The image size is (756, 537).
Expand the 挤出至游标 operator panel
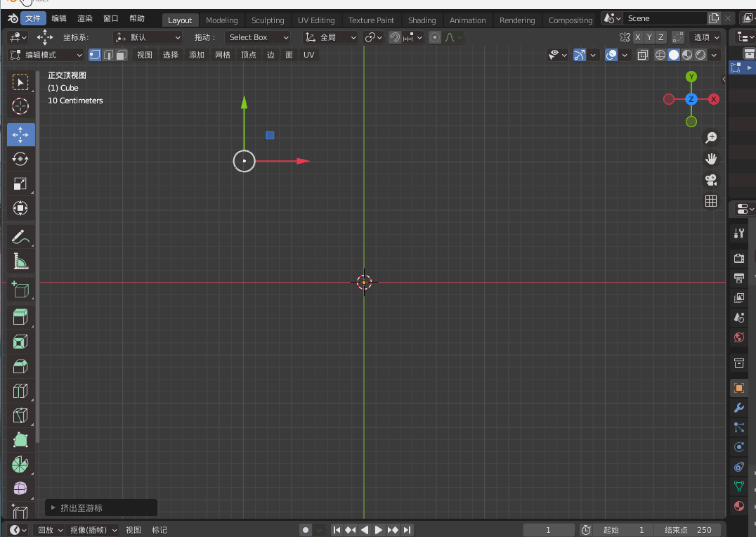tap(101, 507)
